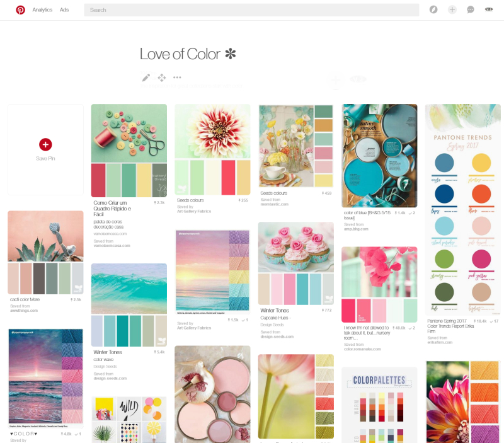Click into the Search field

click(251, 9)
